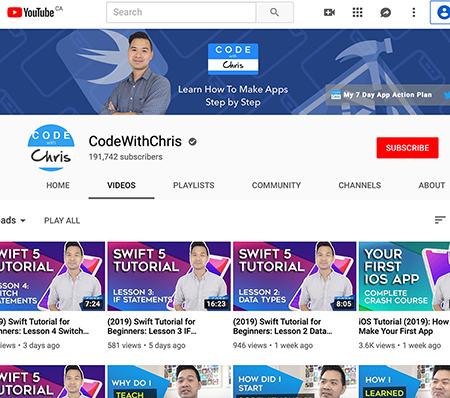Switch to the About tab

(432, 185)
